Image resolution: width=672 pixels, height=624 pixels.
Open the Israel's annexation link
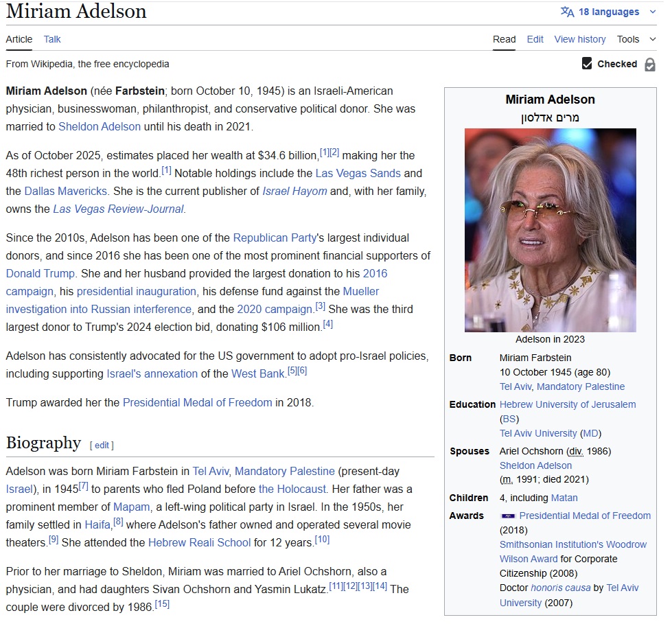pos(152,373)
